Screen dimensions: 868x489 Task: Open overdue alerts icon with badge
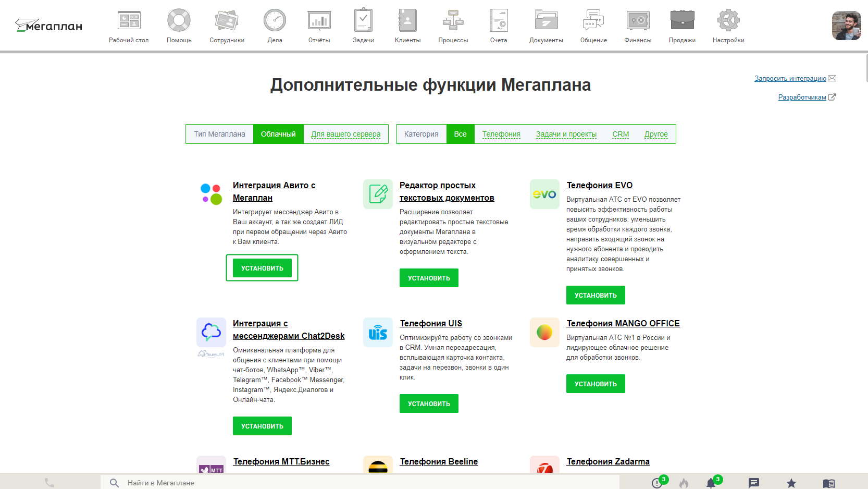657,483
